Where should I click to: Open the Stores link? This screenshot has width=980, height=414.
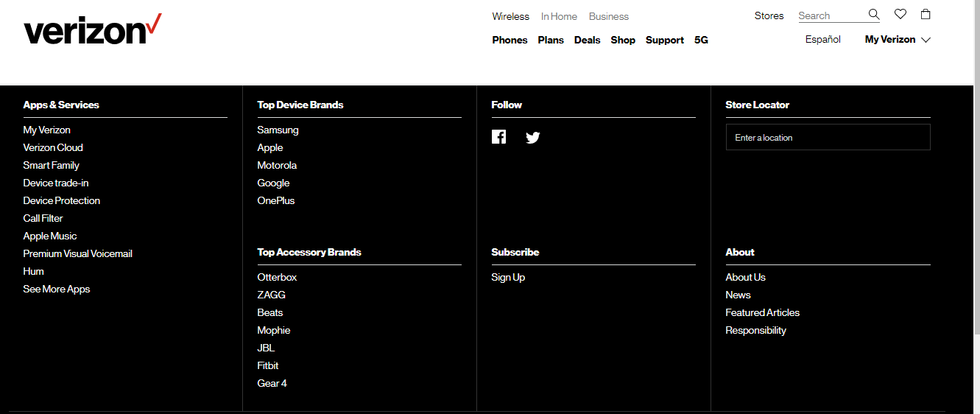pyautogui.click(x=769, y=15)
